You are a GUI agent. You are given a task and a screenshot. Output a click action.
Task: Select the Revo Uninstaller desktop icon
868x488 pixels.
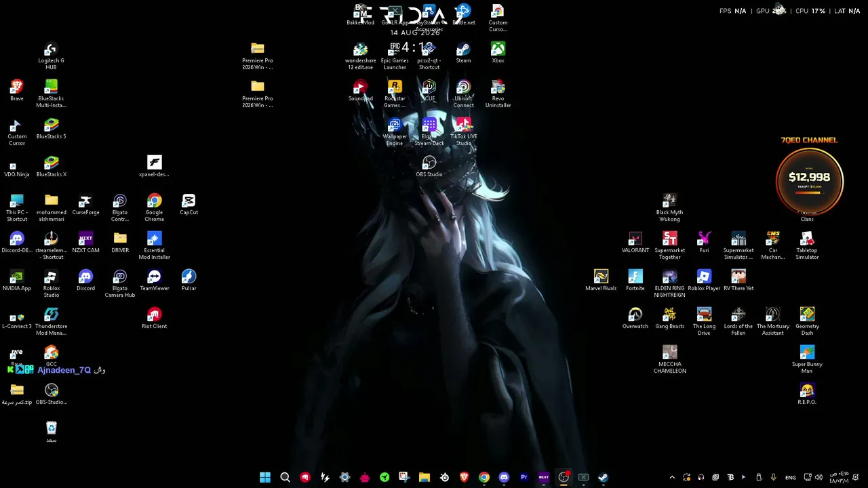[x=498, y=94]
